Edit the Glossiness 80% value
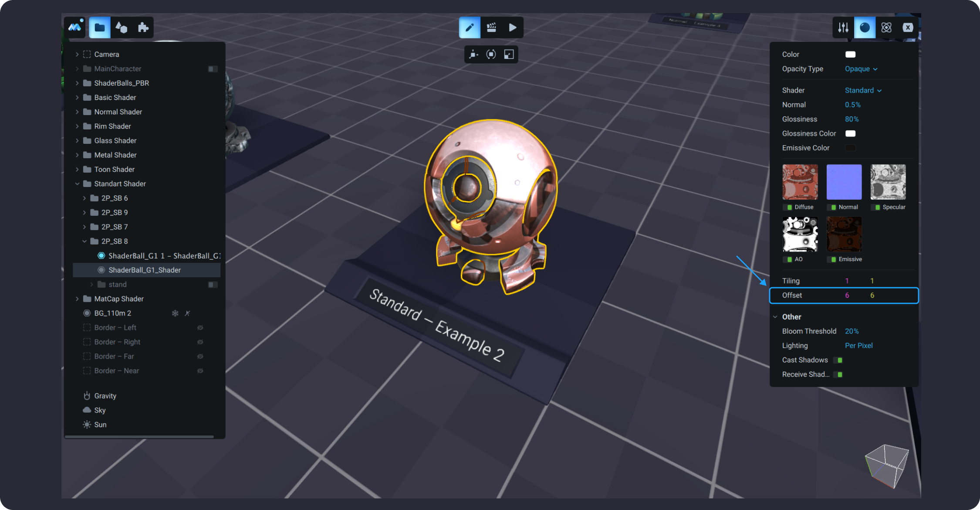Image resolution: width=980 pixels, height=510 pixels. tap(852, 119)
